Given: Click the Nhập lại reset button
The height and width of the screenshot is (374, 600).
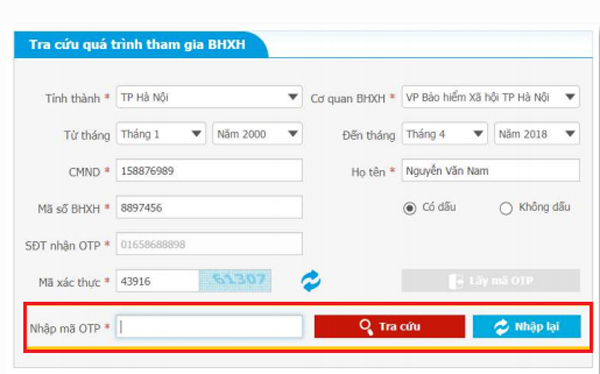Looking at the screenshot, I should click(x=527, y=327).
